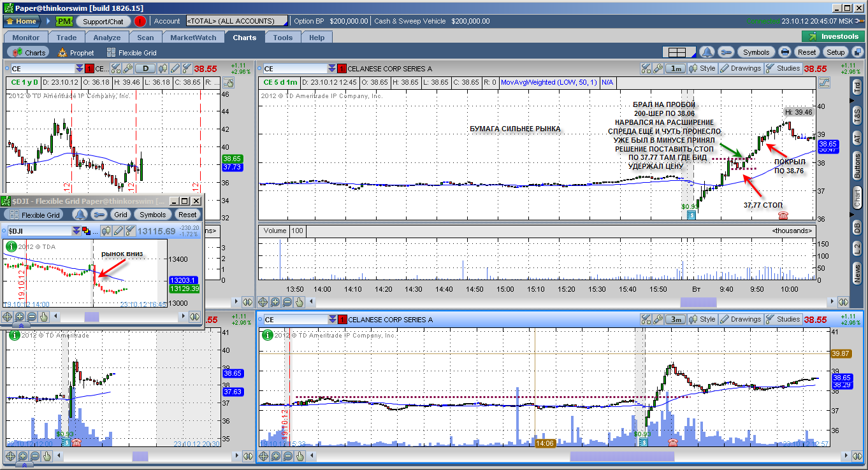
Task: Switch to the MarketWatch tab
Action: [x=193, y=38]
